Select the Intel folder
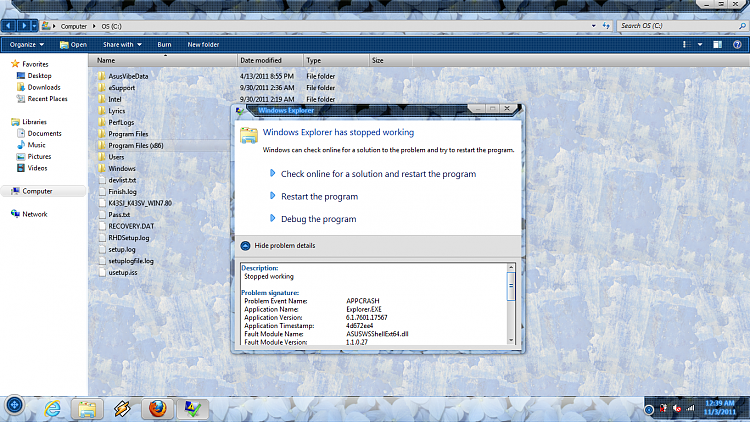 coord(110,99)
